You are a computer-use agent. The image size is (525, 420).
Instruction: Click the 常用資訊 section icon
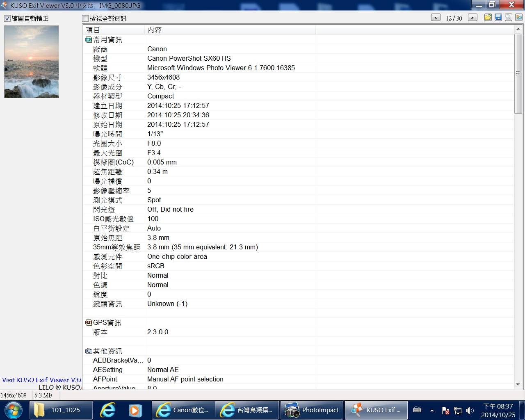88,40
